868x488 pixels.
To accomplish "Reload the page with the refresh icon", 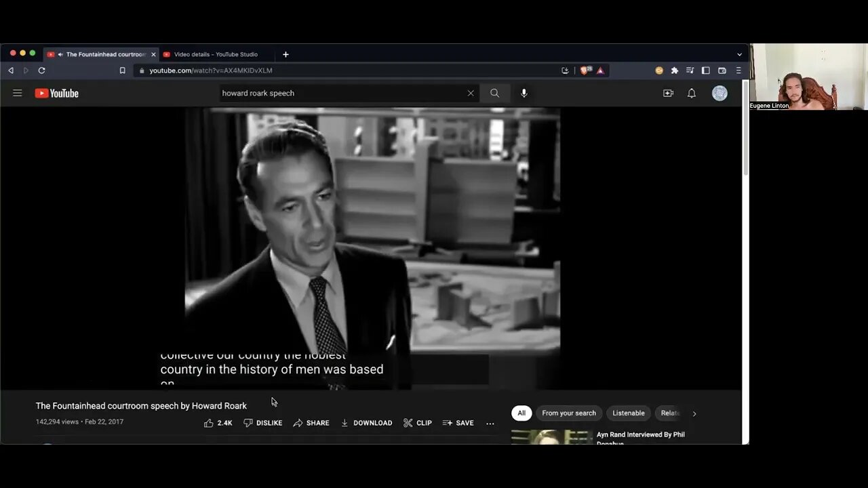I will coord(41,70).
